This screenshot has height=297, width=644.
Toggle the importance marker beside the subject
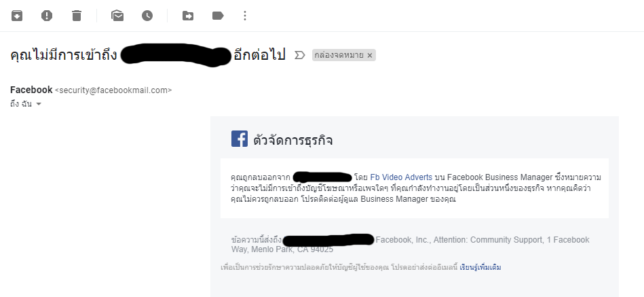tap(300, 55)
